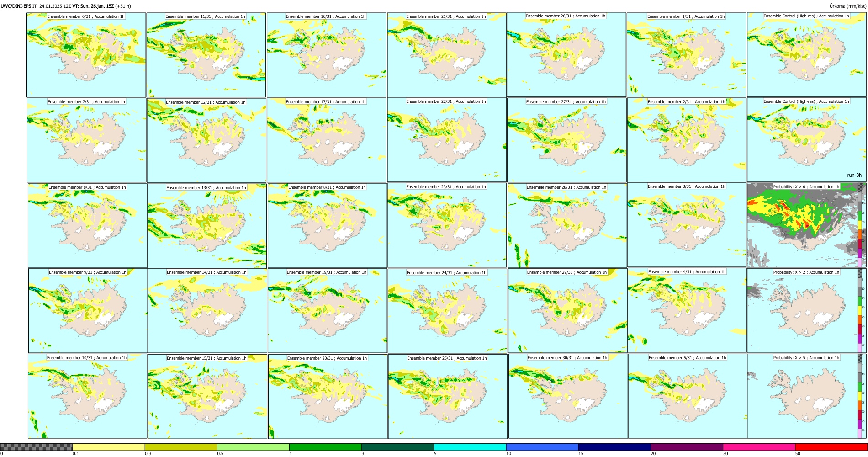Select the pink 30–50 legend swatch
The image size is (868, 457).
[x=759, y=447]
